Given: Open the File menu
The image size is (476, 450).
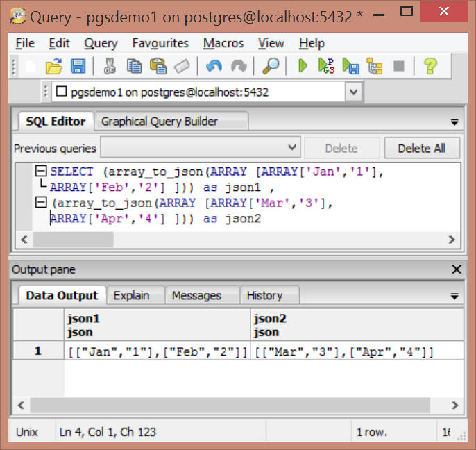Looking at the screenshot, I should [25, 43].
